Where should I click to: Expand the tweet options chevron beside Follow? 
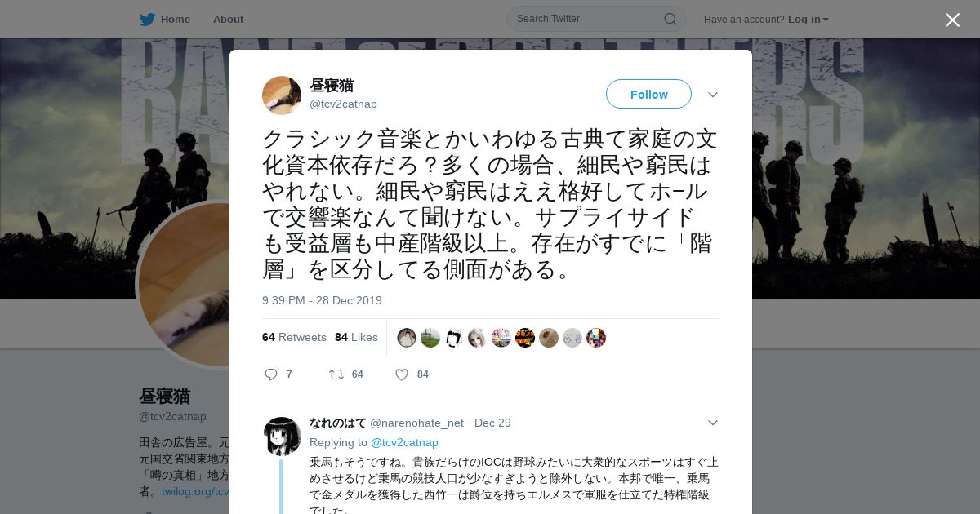[x=713, y=95]
